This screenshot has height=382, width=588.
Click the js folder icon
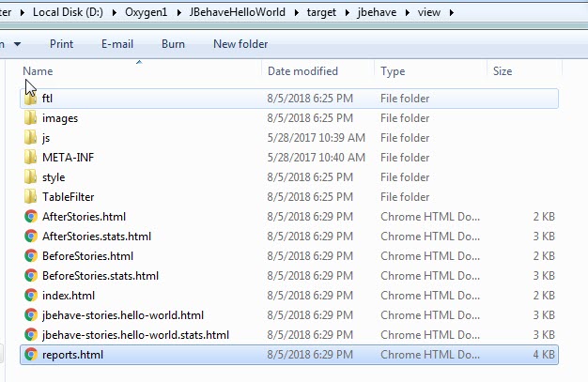[x=30, y=138]
